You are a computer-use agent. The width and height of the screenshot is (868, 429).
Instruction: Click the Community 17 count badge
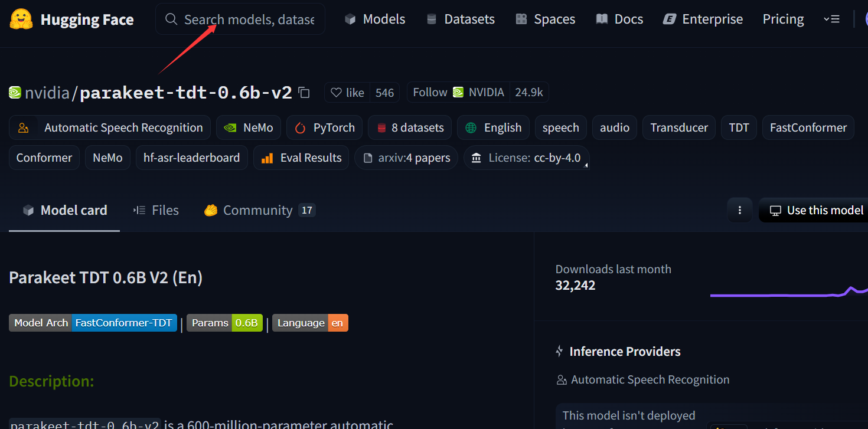coord(306,210)
